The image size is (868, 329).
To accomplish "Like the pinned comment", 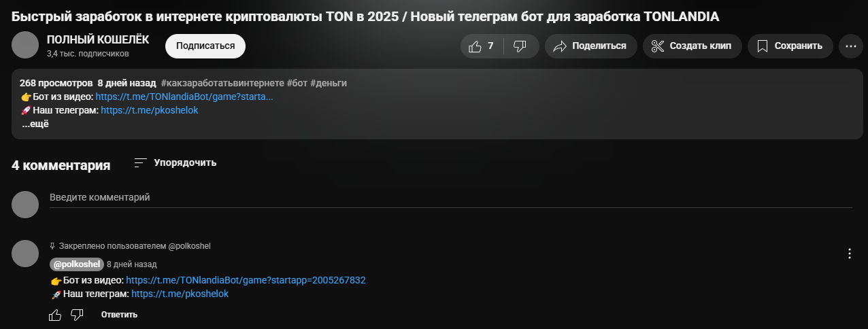I will click(55, 315).
